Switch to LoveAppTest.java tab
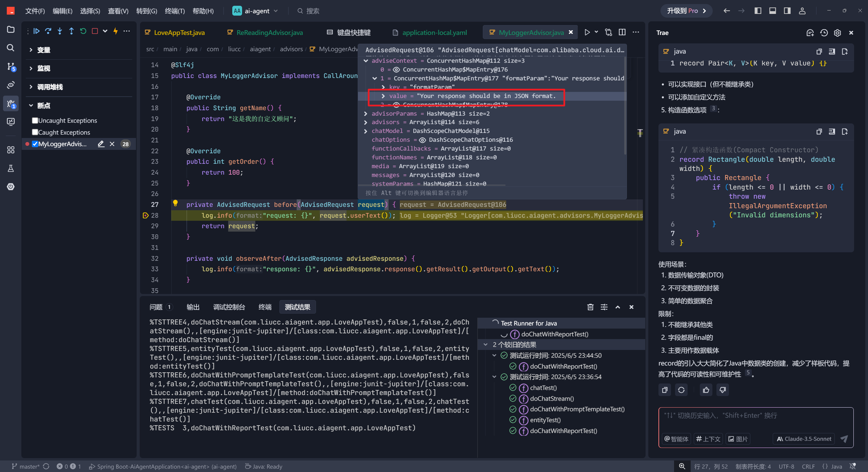 [179, 33]
